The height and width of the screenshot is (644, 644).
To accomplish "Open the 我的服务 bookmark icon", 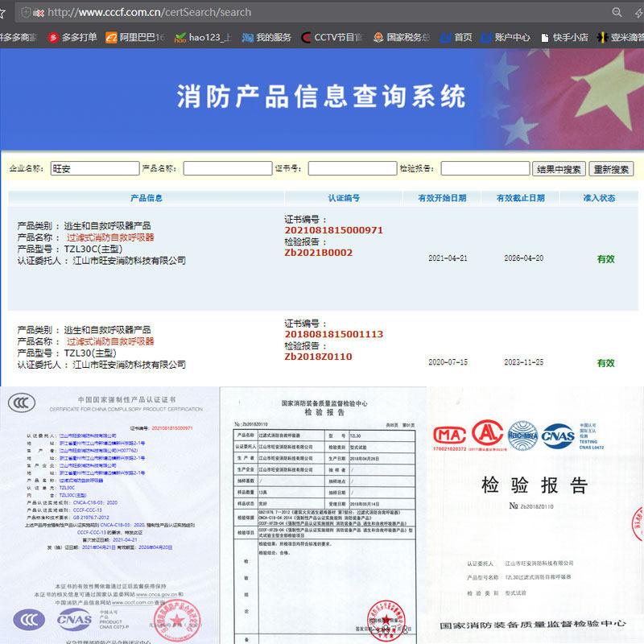I will (247, 37).
